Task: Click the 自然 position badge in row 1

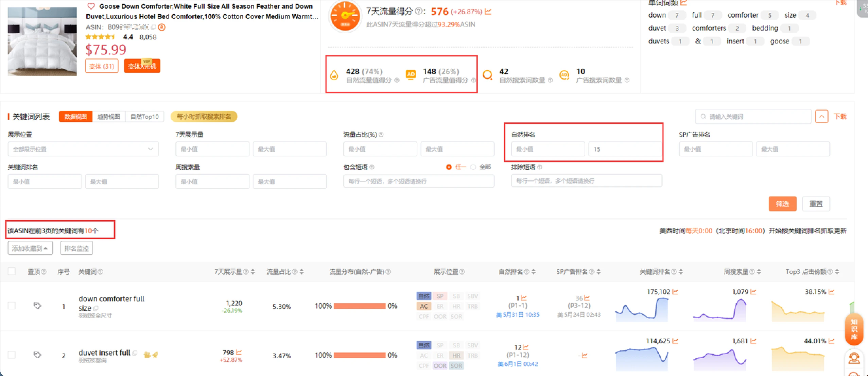Action: pyautogui.click(x=424, y=296)
